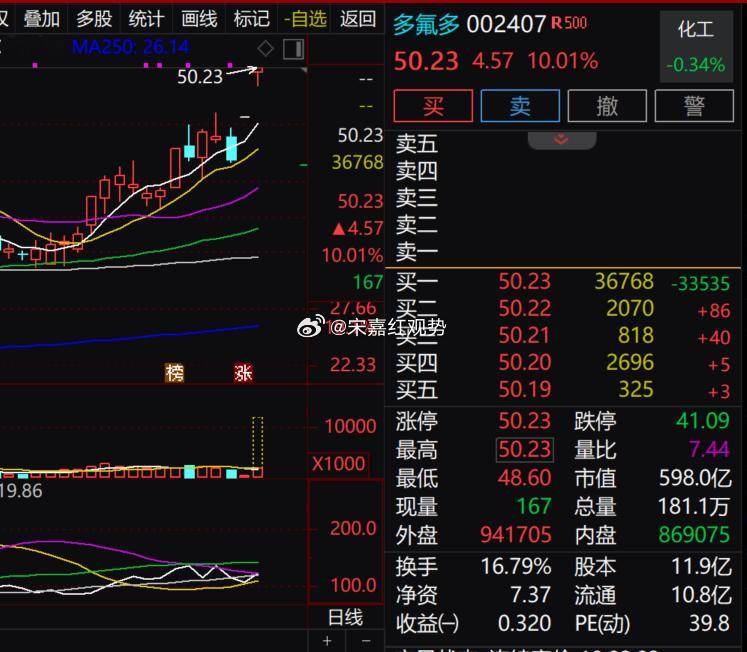Expand order book with red chevron
The width and height of the screenshot is (747, 652).
tap(562, 140)
